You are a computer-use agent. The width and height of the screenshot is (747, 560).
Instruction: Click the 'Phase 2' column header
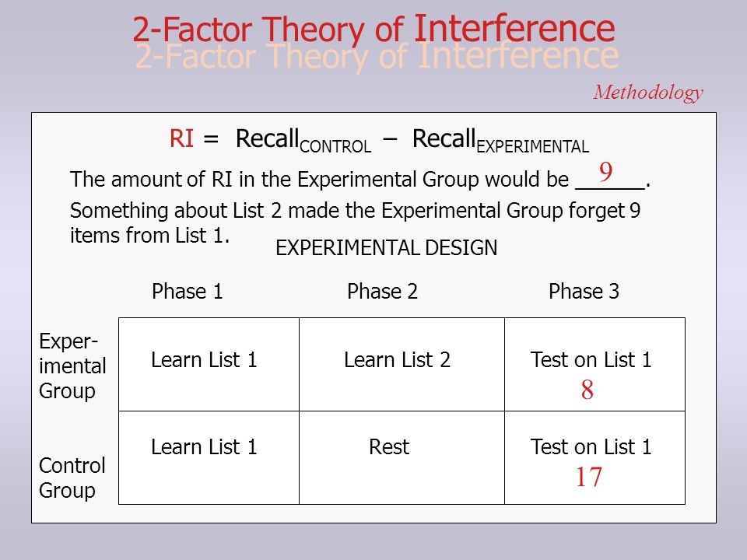coord(383,292)
